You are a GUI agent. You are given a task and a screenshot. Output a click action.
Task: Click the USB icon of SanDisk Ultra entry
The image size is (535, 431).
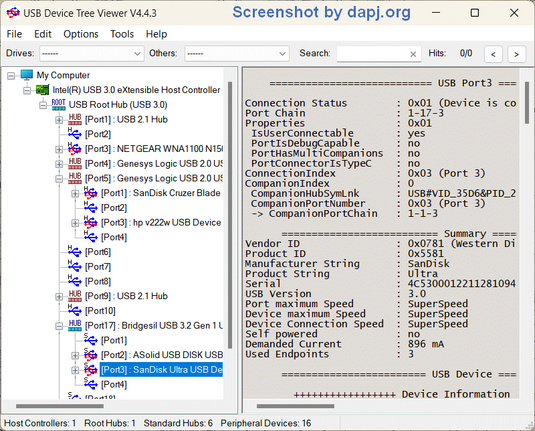(91, 370)
